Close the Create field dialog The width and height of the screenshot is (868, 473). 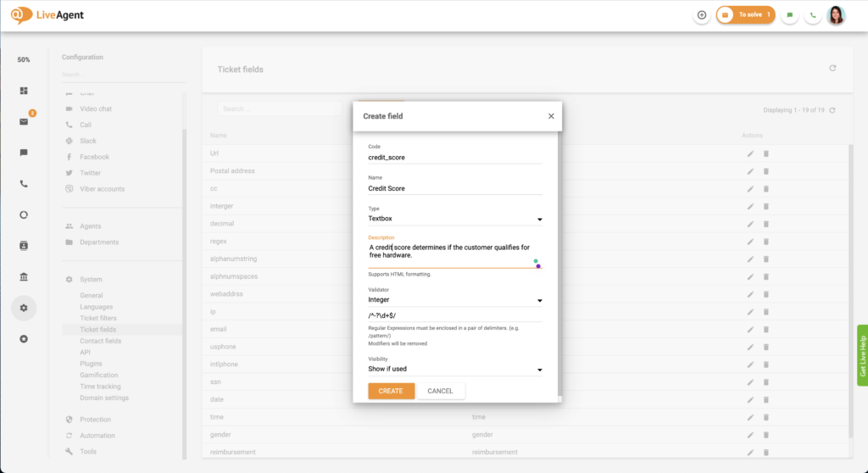pyautogui.click(x=551, y=116)
